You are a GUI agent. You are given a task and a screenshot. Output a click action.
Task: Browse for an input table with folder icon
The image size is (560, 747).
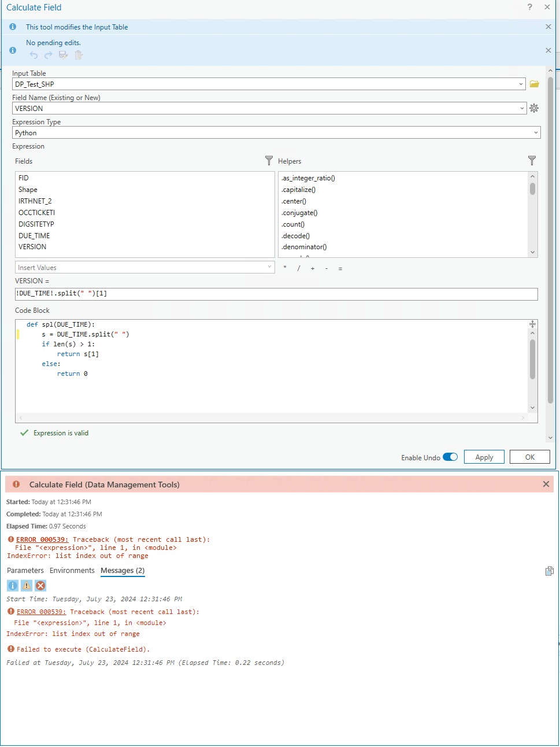pos(533,83)
